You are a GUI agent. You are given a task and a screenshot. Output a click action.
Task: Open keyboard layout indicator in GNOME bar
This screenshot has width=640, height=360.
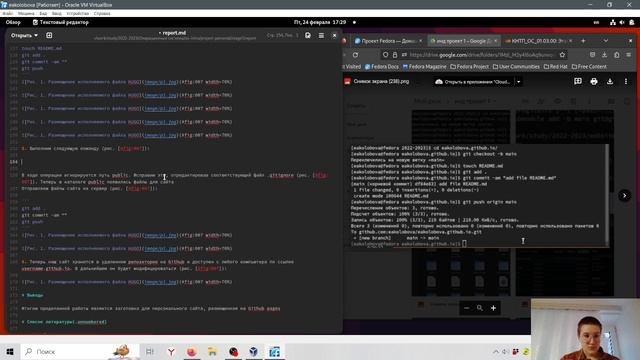(596, 22)
